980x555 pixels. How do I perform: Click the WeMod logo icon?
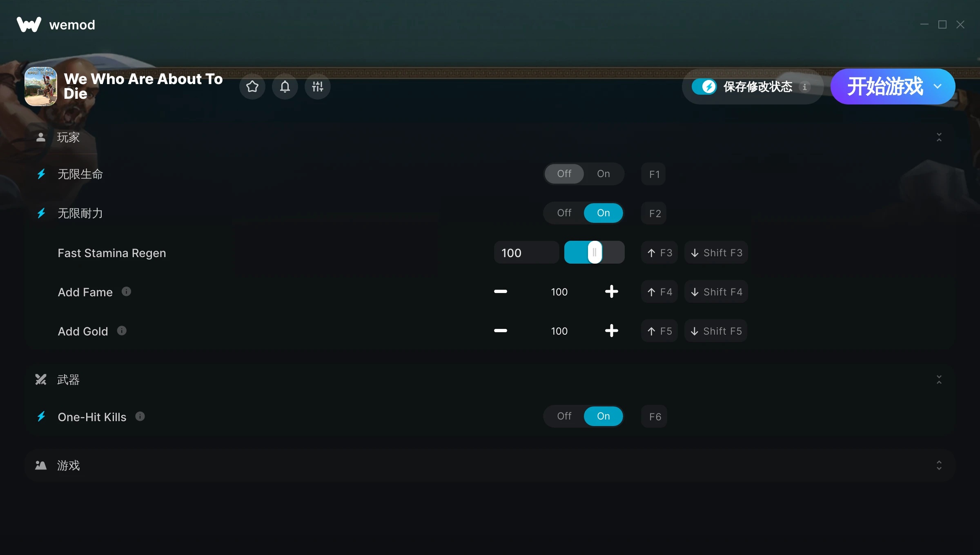tap(29, 24)
